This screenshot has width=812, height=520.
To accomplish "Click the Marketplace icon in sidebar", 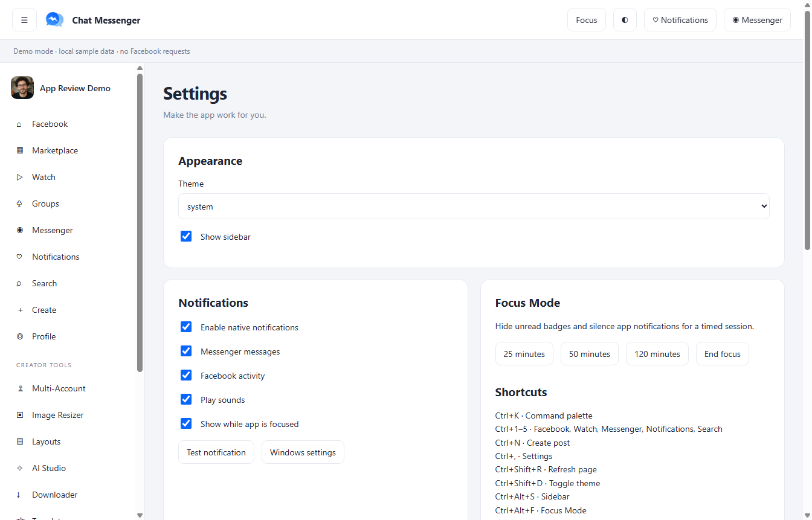I will (x=19, y=151).
